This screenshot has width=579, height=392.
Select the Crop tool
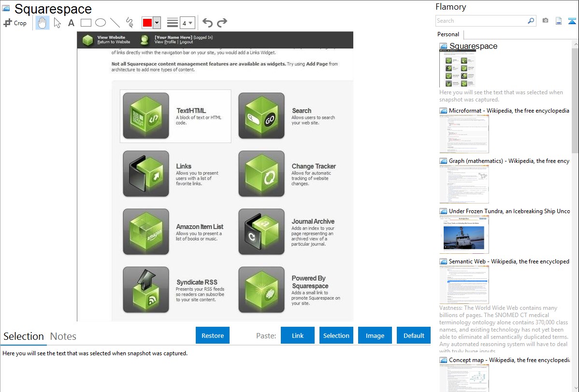[x=15, y=23]
